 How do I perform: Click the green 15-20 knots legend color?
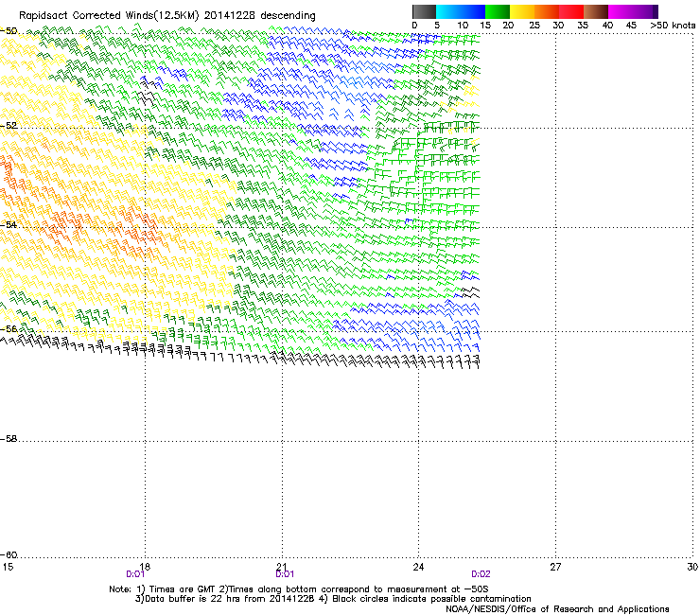click(498, 11)
